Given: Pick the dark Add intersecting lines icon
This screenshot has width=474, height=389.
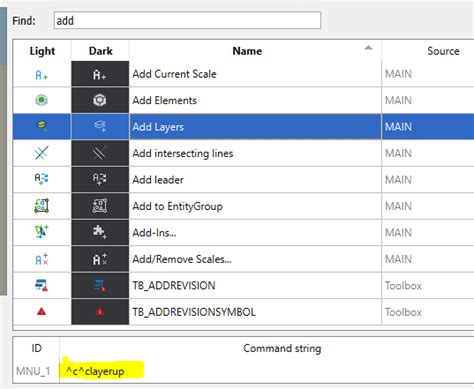Looking at the screenshot, I should [100, 153].
